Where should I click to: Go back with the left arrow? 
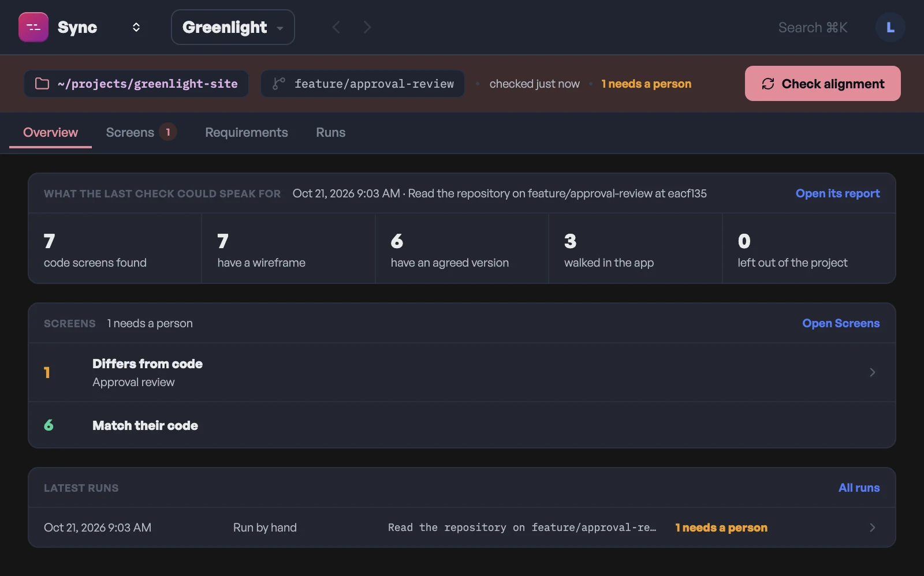336,27
